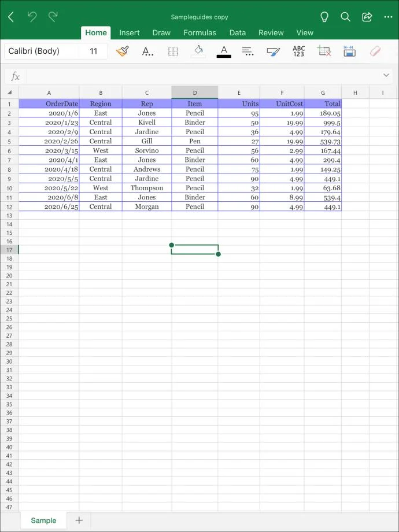Select column G header

coord(323,93)
